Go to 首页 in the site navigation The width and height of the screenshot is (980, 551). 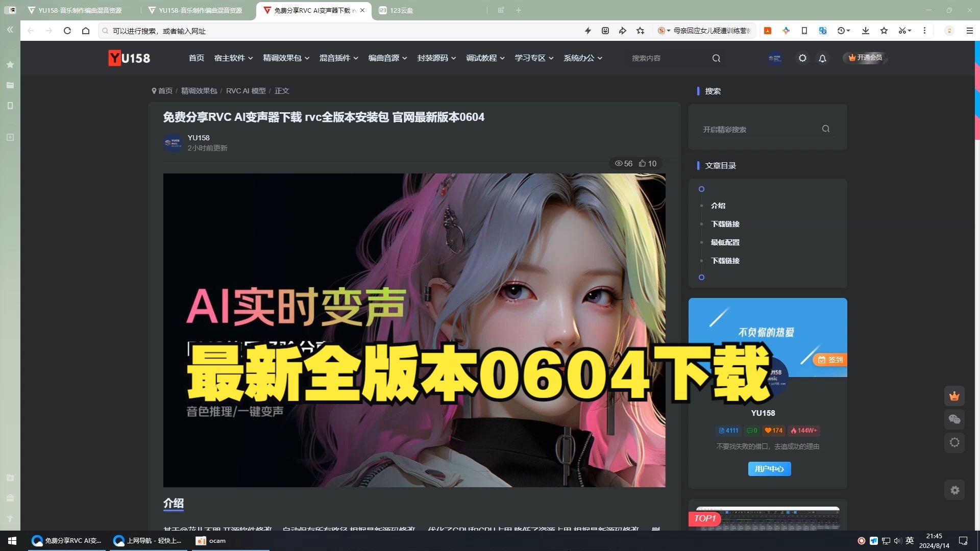click(197, 58)
